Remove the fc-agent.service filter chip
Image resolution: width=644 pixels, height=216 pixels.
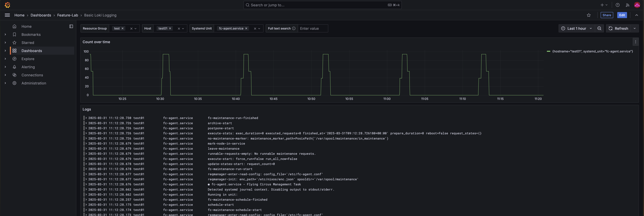pyautogui.click(x=246, y=28)
